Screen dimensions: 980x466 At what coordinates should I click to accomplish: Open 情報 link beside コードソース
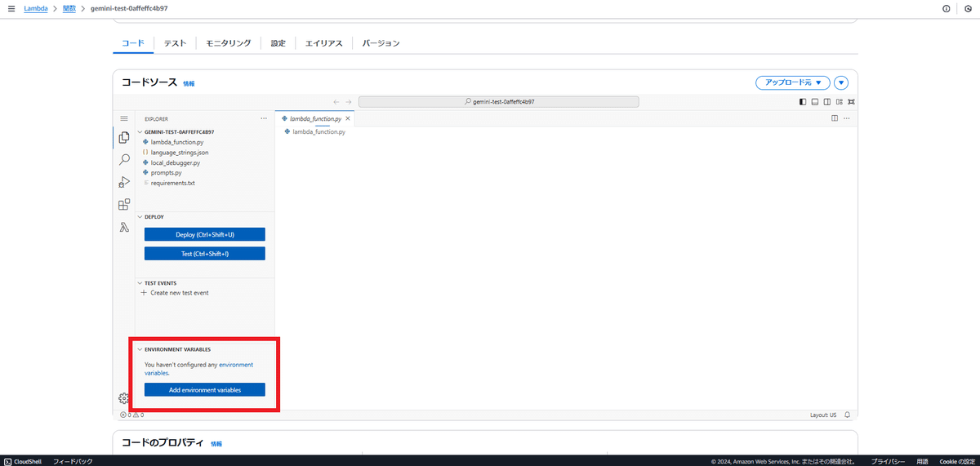click(x=189, y=83)
